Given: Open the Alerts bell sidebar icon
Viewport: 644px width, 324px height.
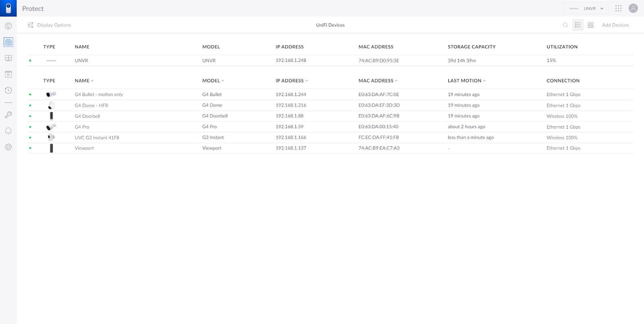Looking at the screenshot, I should (8, 131).
